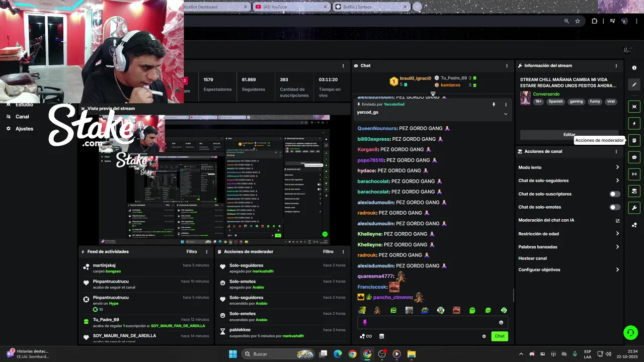Select the Pepe frog quick emote

coord(425,310)
